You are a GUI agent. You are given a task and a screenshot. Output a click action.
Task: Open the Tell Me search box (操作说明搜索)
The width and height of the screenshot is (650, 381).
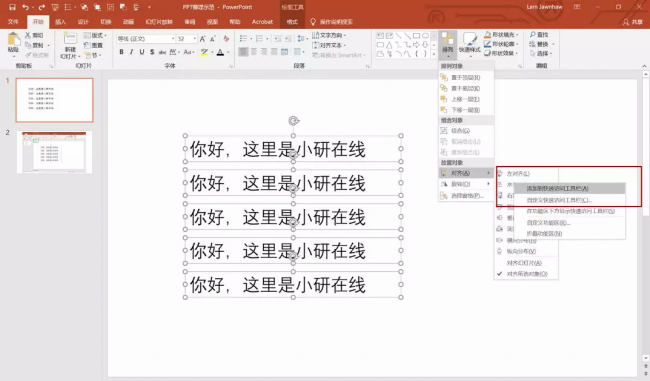[x=332, y=22]
